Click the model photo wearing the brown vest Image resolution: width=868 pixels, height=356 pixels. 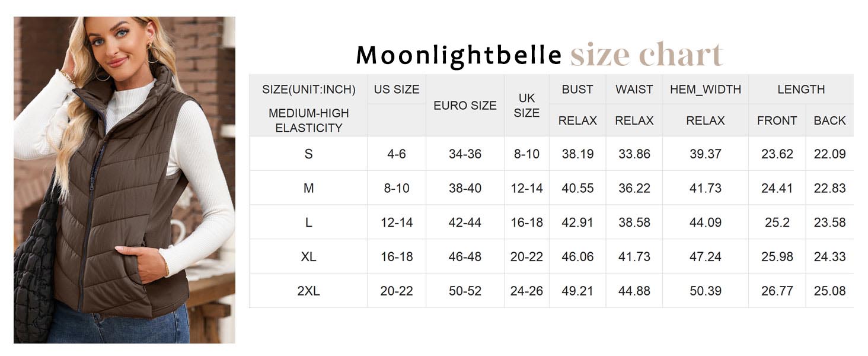125,180
